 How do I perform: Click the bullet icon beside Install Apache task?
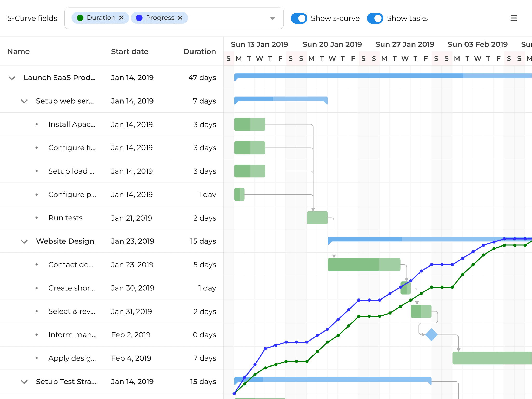(37, 124)
